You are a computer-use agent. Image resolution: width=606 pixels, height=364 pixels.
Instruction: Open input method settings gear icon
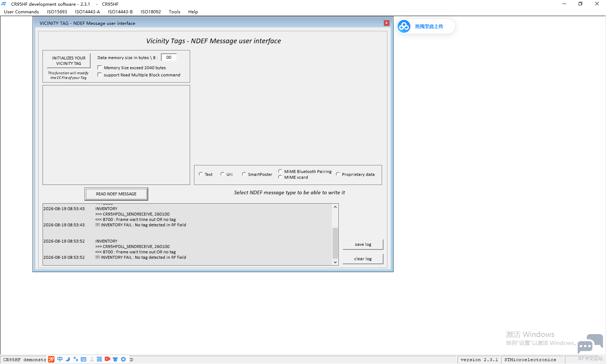tap(123, 359)
